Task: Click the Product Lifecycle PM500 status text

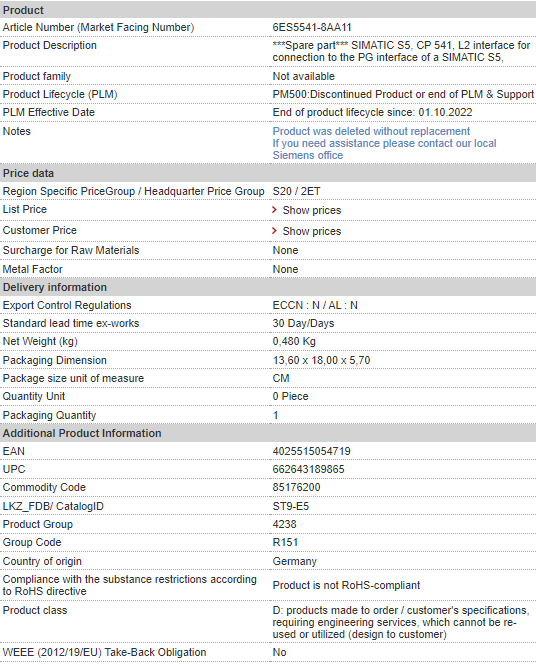Action: (403, 94)
